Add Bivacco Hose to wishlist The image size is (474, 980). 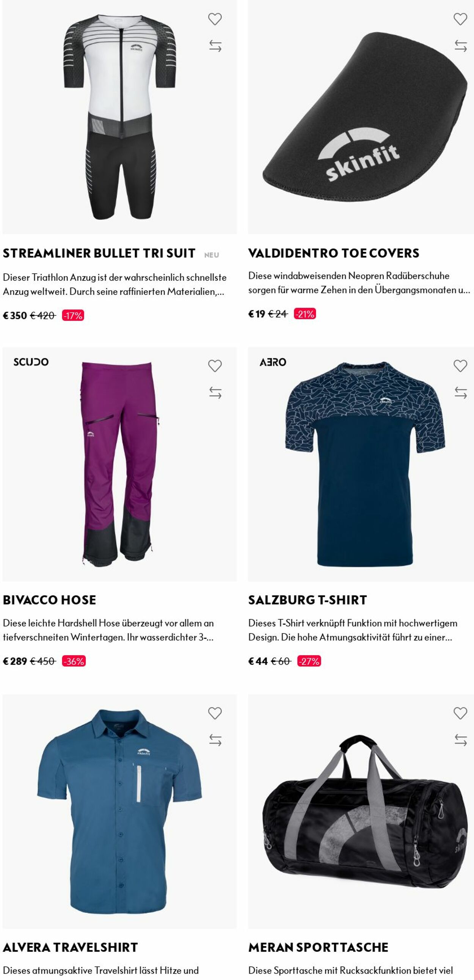tap(215, 366)
